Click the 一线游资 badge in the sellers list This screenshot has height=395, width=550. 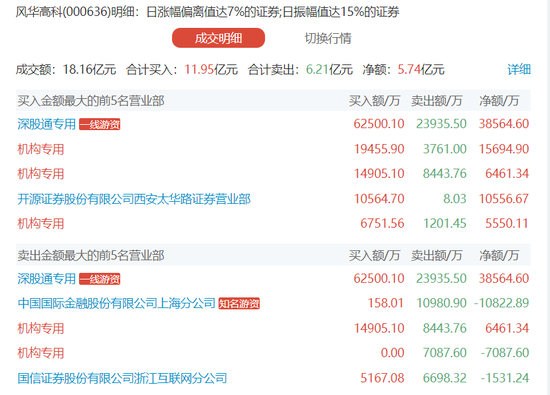(x=100, y=279)
